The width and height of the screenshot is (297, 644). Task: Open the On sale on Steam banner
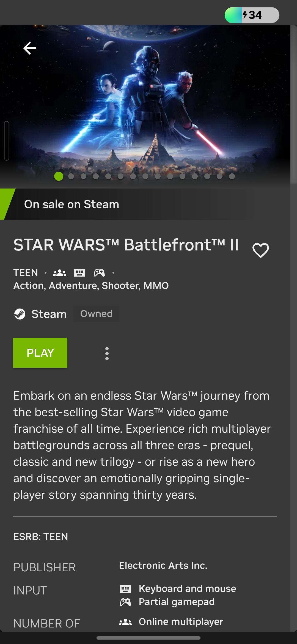[71, 204]
